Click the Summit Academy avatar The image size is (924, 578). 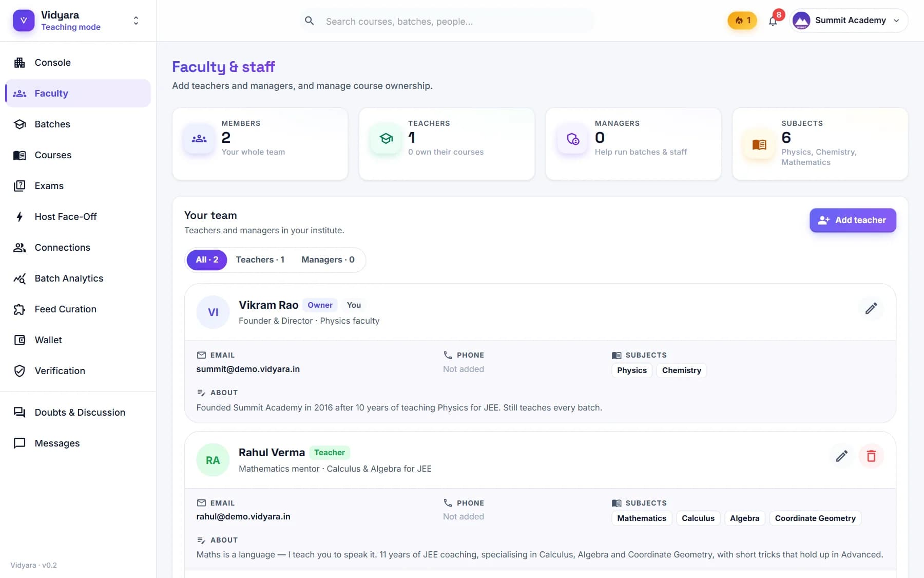801,21
